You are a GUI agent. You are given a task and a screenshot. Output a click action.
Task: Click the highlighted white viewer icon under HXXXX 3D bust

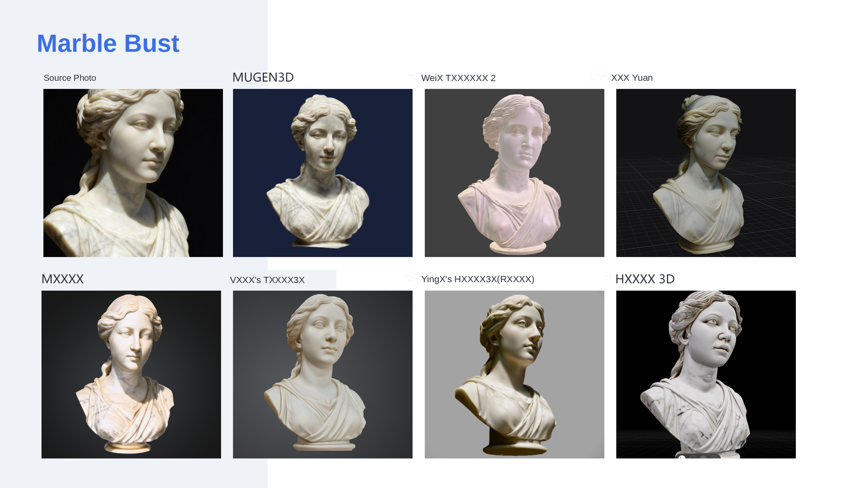(x=682, y=457)
